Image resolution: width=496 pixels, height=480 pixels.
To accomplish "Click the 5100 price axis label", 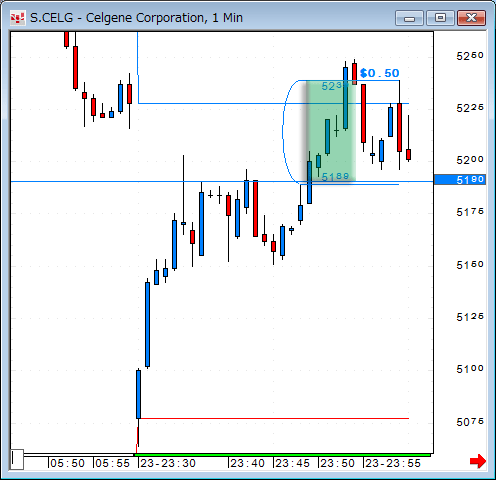I will coord(470,369).
